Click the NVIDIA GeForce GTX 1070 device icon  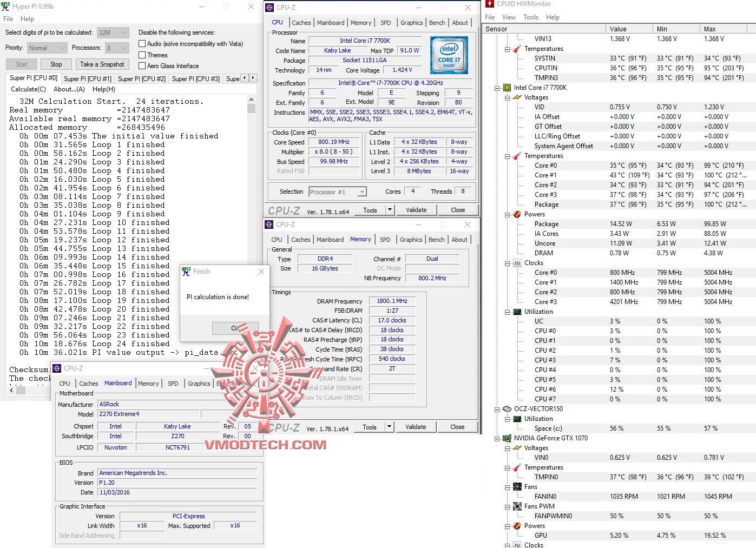(507, 438)
